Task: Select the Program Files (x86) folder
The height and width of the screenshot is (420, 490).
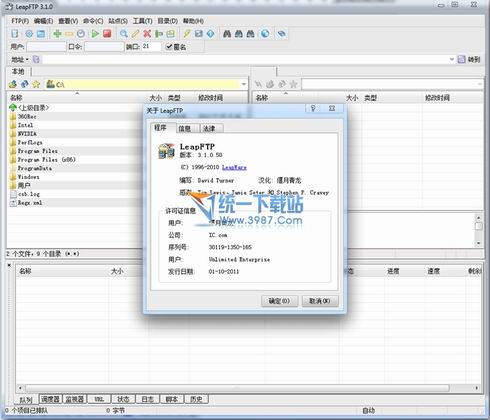Action: tap(47, 160)
